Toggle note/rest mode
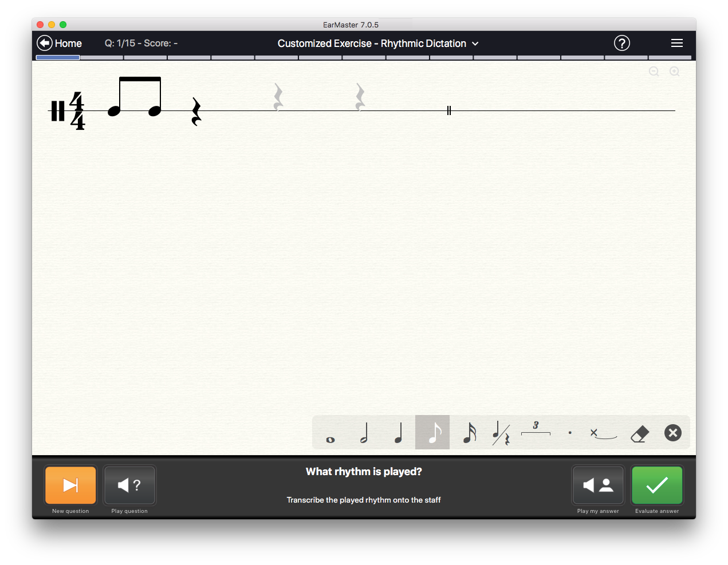The height and width of the screenshot is (565, 728). 501,433
